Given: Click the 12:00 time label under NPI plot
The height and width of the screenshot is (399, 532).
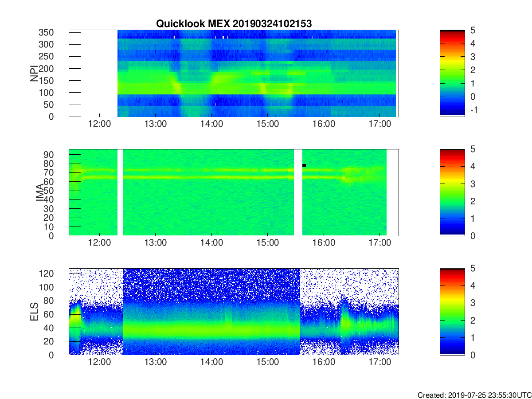Looking at the screenshot, I should tap(99, 124).
